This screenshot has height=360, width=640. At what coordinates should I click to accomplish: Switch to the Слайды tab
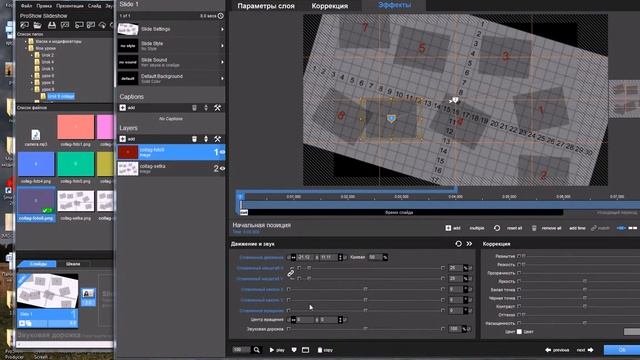pyautogui.click(x=38, y=264)
